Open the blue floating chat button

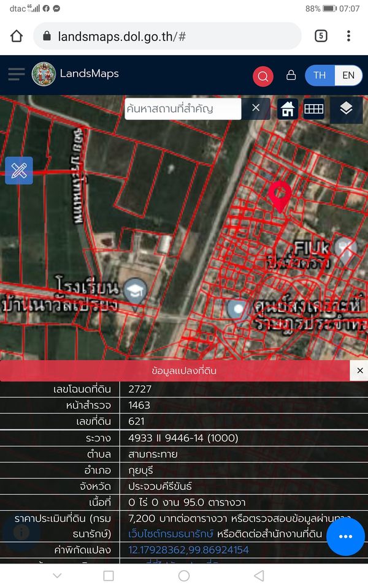pyautogui.click(x=345, y=537)
